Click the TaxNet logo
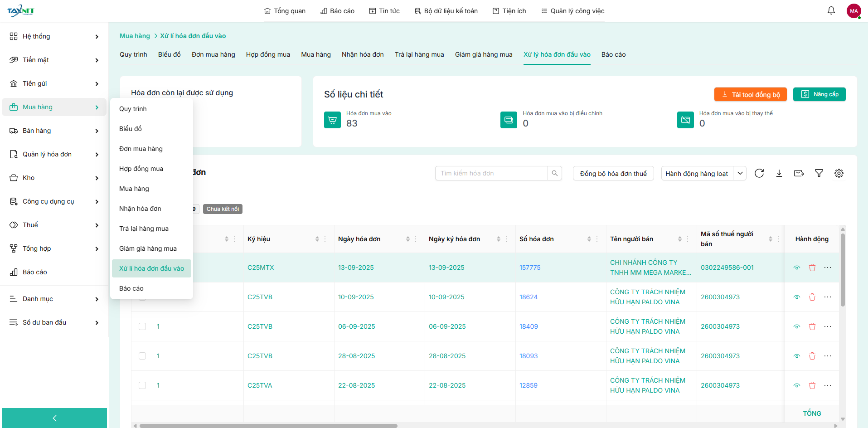This screenshot has width=868, height=428. (x=21, y=10)
